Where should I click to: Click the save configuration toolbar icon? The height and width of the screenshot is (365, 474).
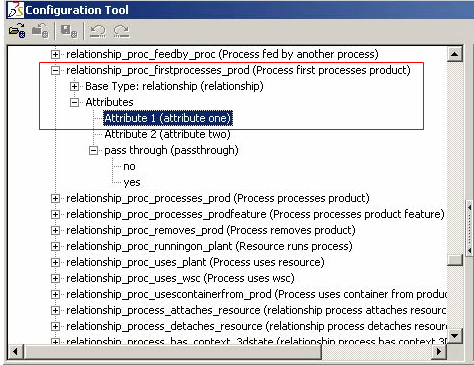tap(69, 31)
